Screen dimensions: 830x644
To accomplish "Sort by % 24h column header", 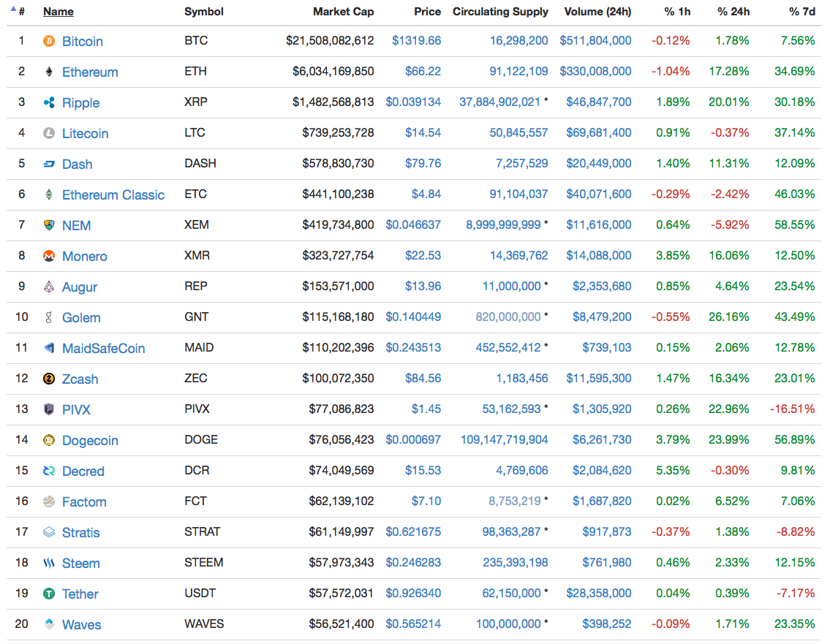I will (733, 12).
